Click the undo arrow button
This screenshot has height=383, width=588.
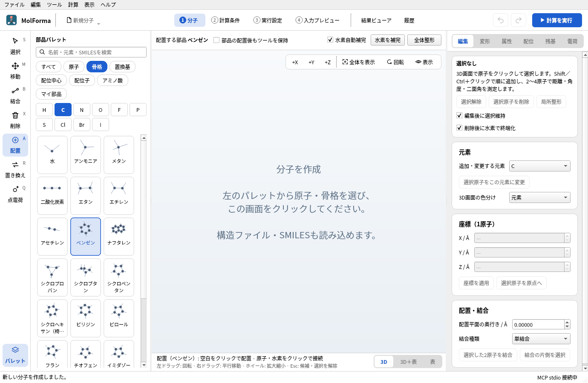[501, 20]
